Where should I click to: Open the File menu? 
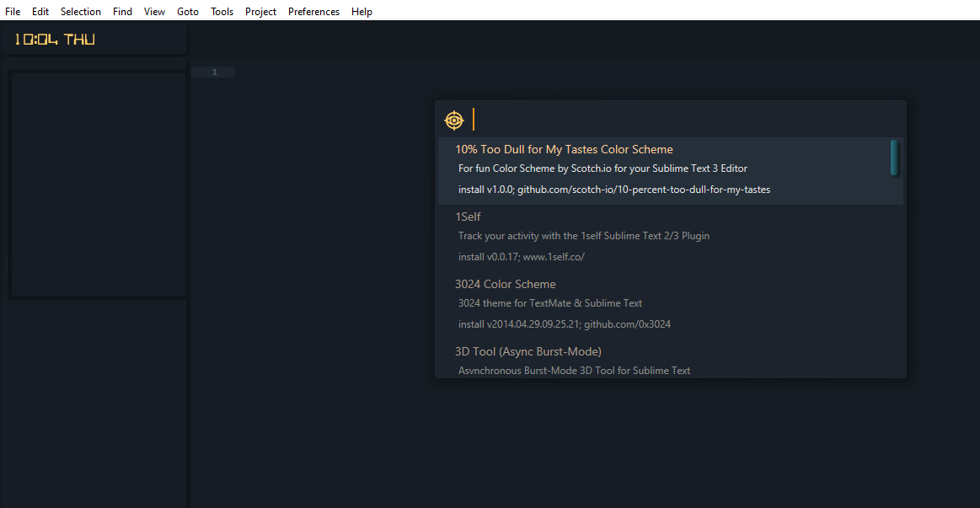(x=13, y=11)
